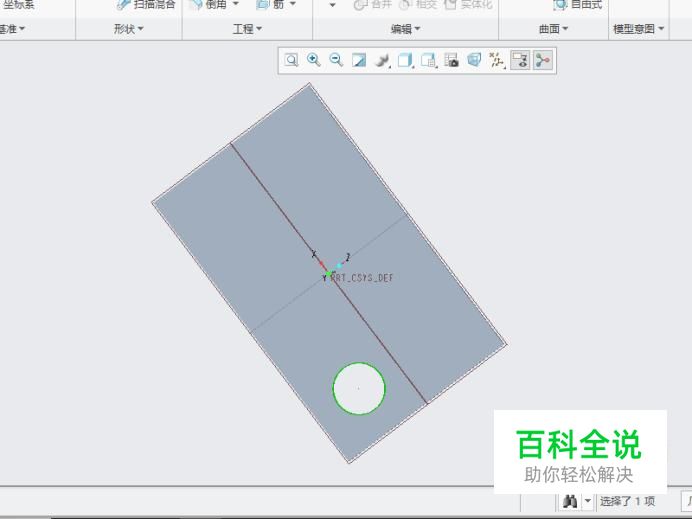Click the Zoom In magnifier icon
This screenshot has height=519, width=692.
(314, 60)
